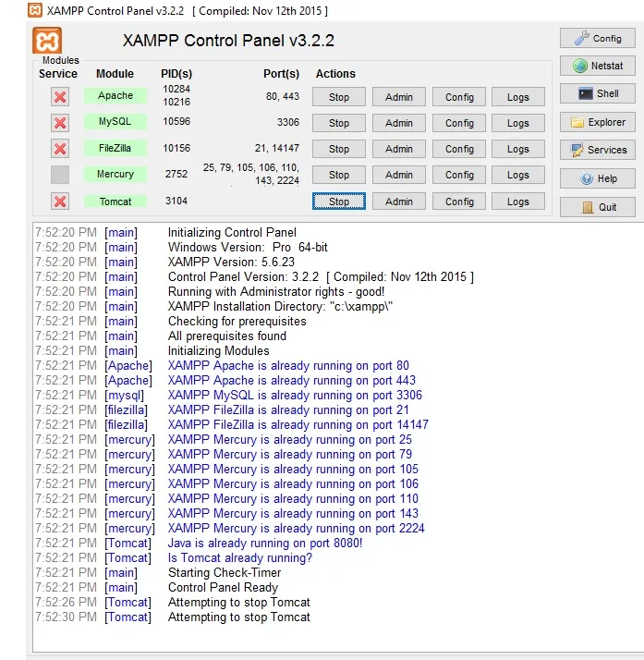Open the Tomcat Logs menu
644x660 pixels.
point(518,202)
